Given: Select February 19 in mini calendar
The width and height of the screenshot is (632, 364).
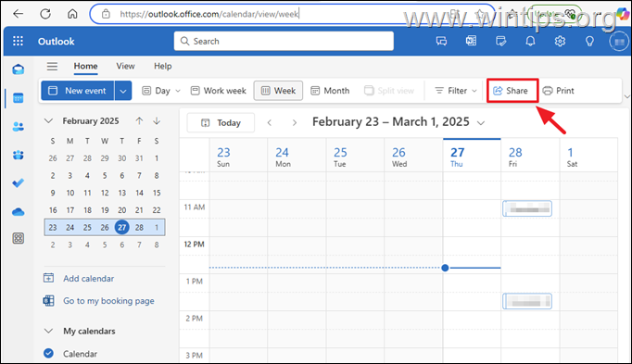Looking at the screenshot, I should click(105, 210).
